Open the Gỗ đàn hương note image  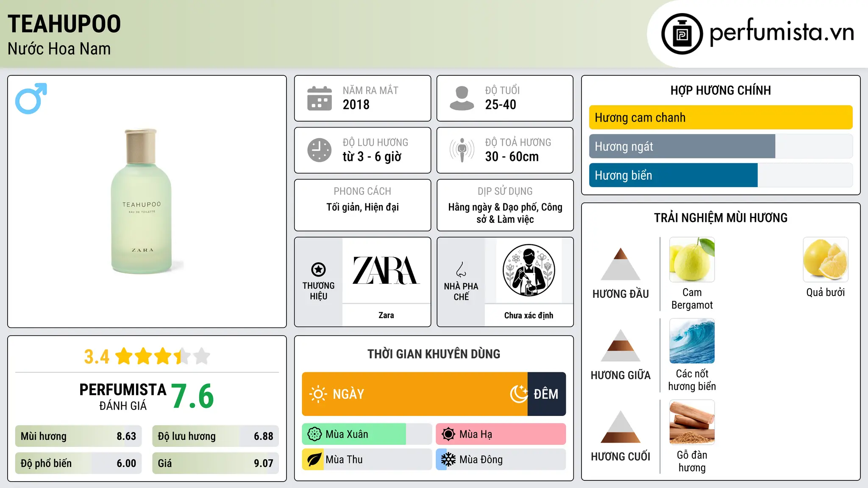pyautogui.click(x=692, y=422)
